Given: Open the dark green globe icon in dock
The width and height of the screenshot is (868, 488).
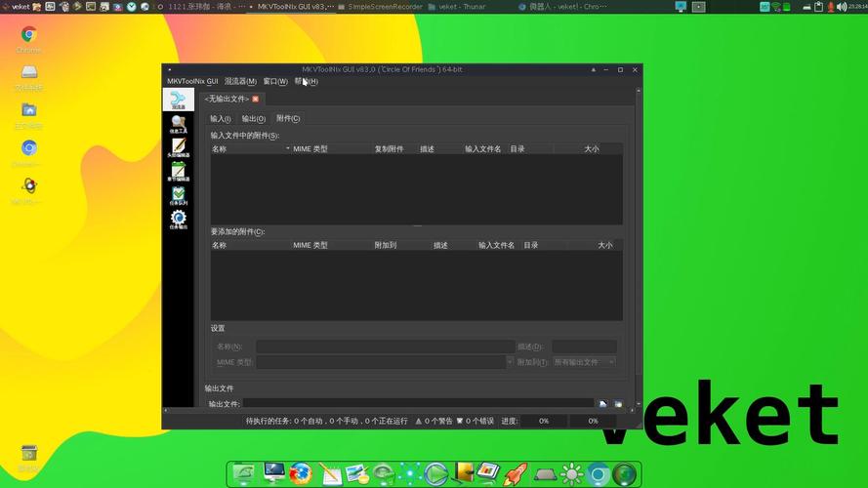Looking at the screenshot, I should pyautogui.click(x=625, y=474).
